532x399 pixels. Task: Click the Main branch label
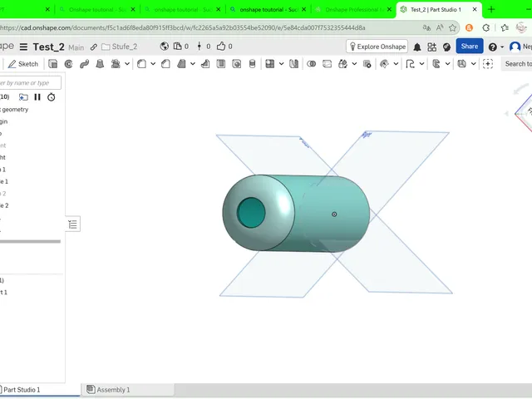(76, 47)
